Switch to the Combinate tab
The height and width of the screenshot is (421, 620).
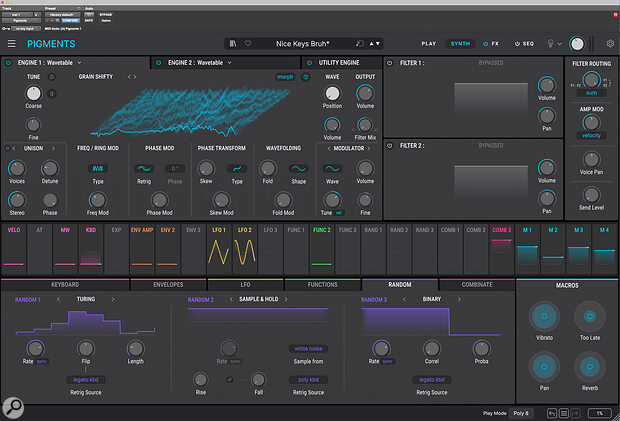477,285
